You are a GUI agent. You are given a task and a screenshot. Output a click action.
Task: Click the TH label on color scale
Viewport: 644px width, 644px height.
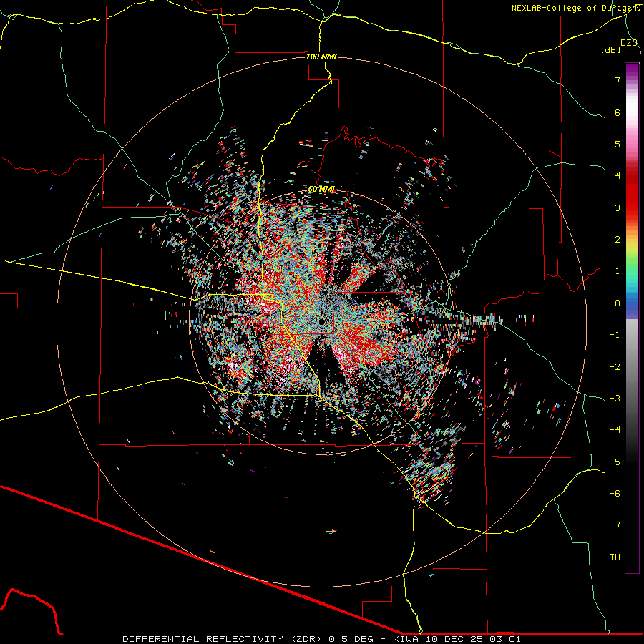615,557
